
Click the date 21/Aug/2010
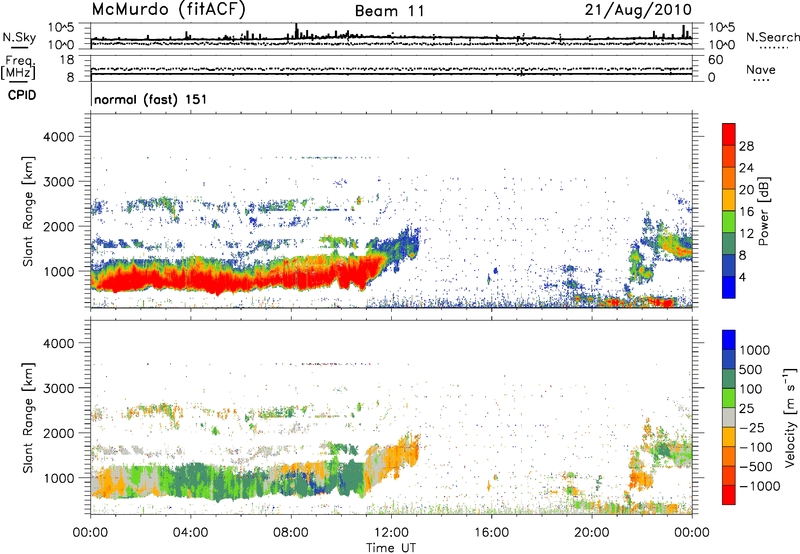point(638,10)
